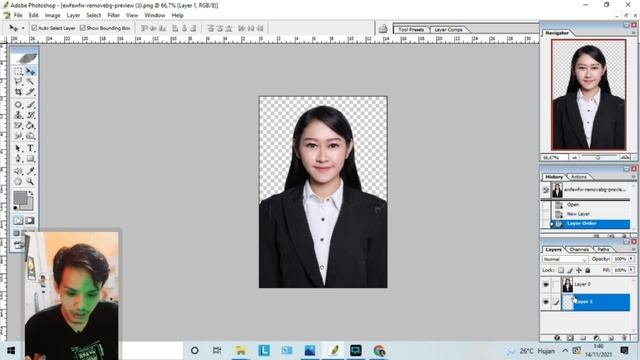Open the File menu
Image resolution: width=640 pixels, height=360 pixels.
point(18,15)
